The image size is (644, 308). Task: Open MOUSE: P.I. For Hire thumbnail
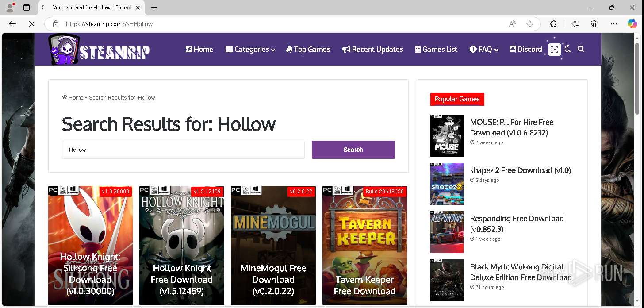(x=447, y=135)
